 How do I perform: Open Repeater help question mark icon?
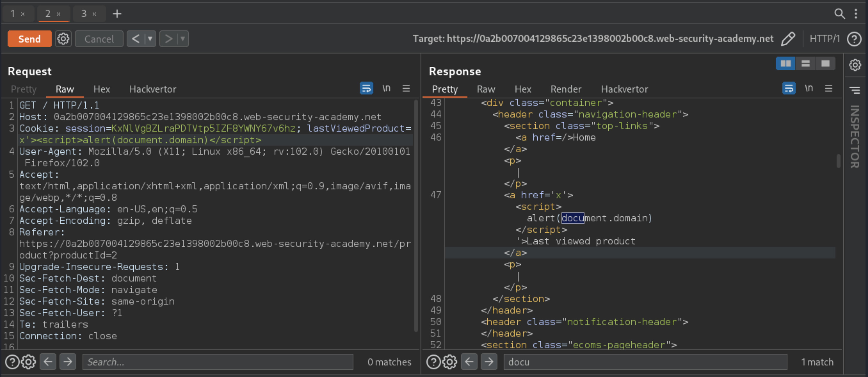click(854, 39)
